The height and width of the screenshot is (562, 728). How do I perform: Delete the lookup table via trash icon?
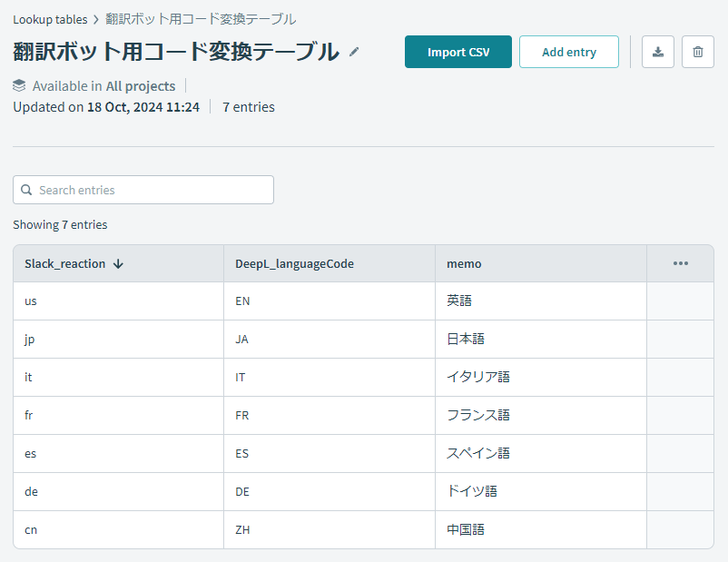[698, 52]
